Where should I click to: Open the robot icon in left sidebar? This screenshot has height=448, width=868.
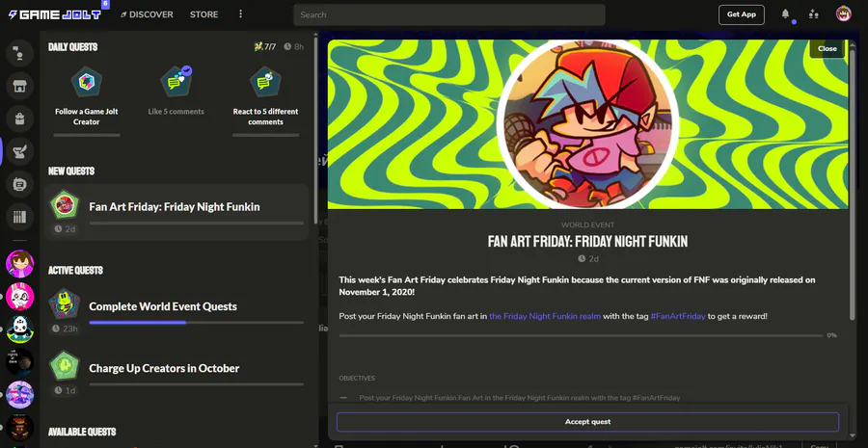[19, 184]
